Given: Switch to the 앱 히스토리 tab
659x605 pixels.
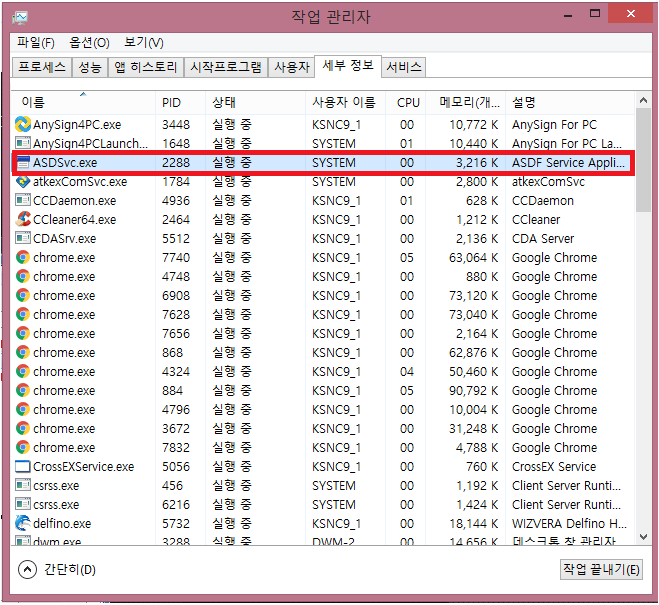Looking at the screenshot, I should click(x=146, y=67).
